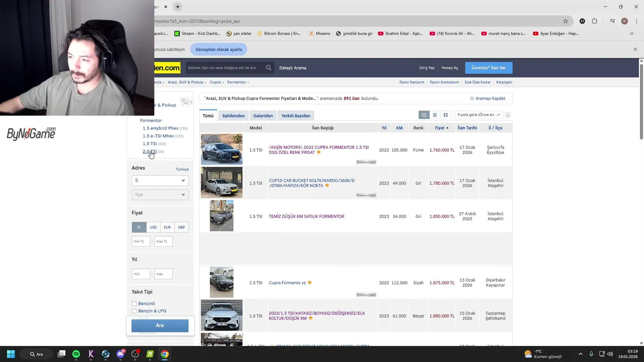
Task: Click 'Varsayılan olarak ayarla' button
Action: click(219, 49)
